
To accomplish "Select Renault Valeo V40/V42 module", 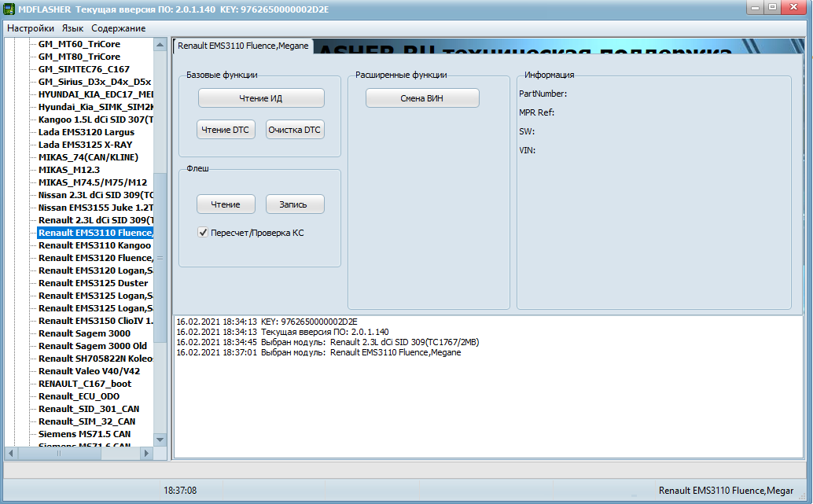I will tap(89, 371).
